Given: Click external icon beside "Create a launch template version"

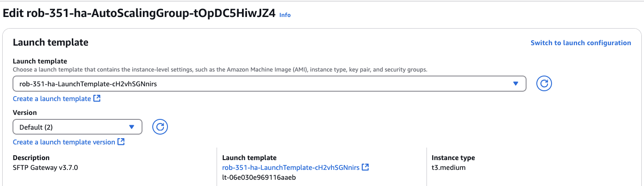Looking at the screenshot, I should [x=121, y=142].
